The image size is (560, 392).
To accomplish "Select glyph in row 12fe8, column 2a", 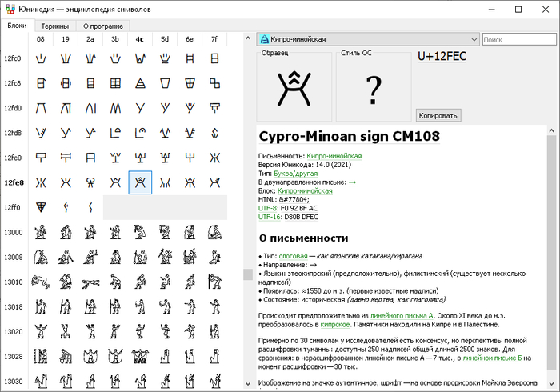I will pos(90,182).
